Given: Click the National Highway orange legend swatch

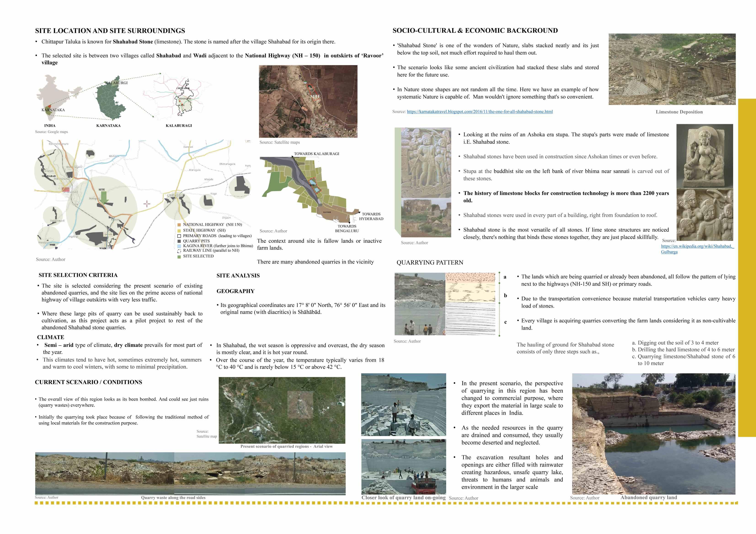Looking at the screenshot, I should click(179, 225).
